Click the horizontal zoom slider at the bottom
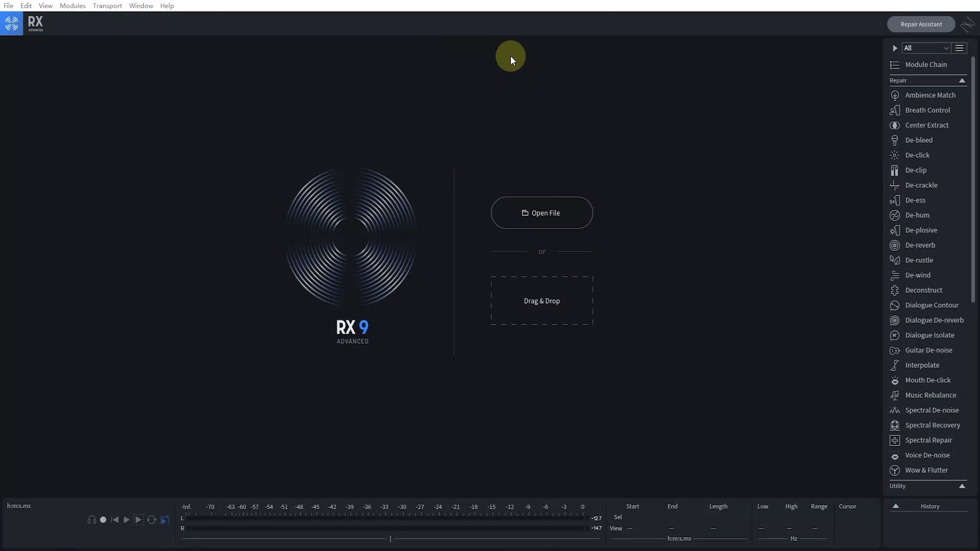 [x=390, y=538]
